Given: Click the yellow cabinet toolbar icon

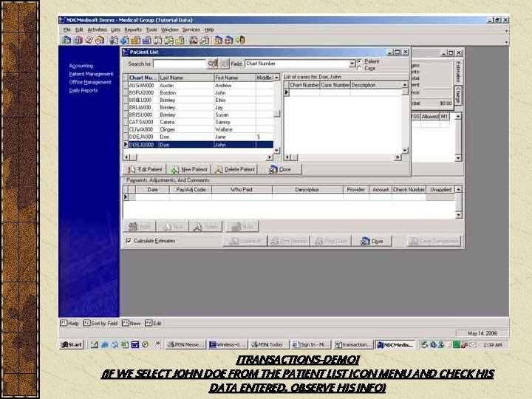Looking at the screenshot, I should tap(136, 41).
